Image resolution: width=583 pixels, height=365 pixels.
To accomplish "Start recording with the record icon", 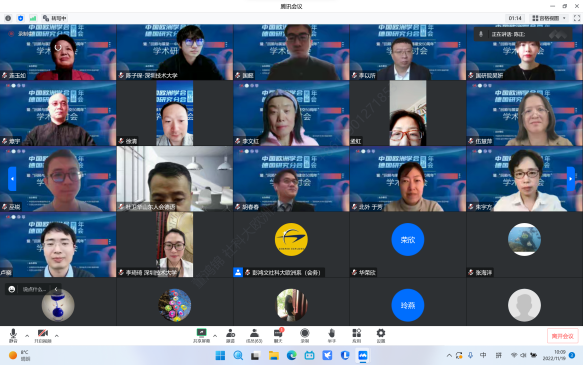I will pos(305,335).
